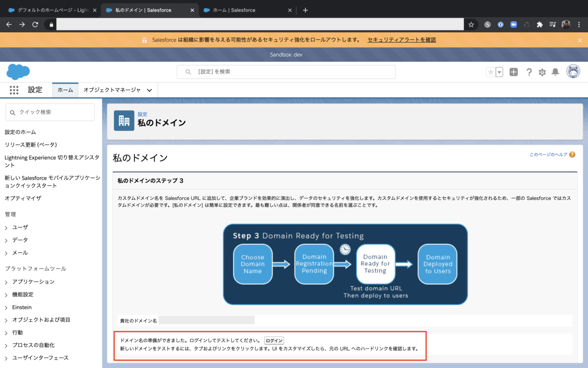This screenshot has width=588, height=368.
Task: Open Salesforce help question mark
Action: click(x=529, y=72)
